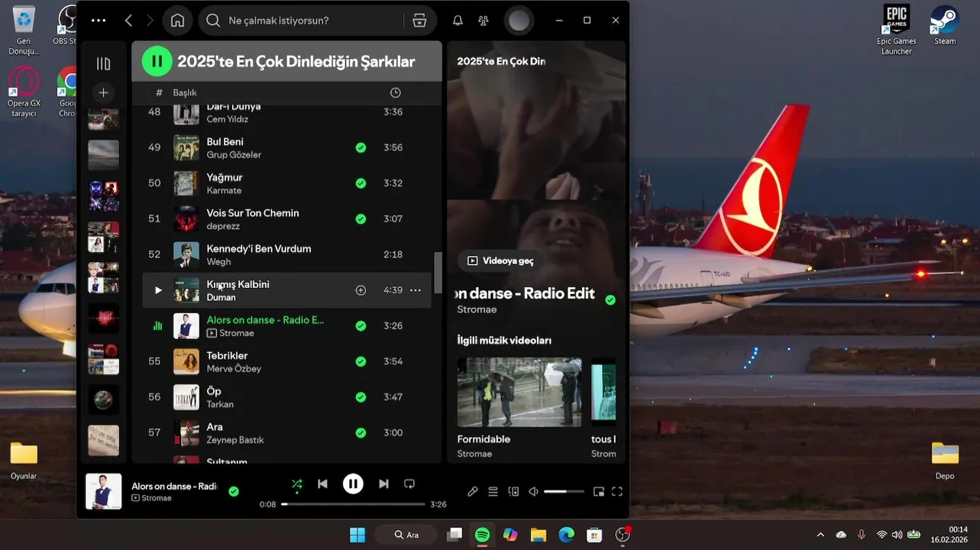Viewport: 980px width, 550px height.
Task: Toggle saved checkmark on Tebrikler
Action: click(361, 361)
